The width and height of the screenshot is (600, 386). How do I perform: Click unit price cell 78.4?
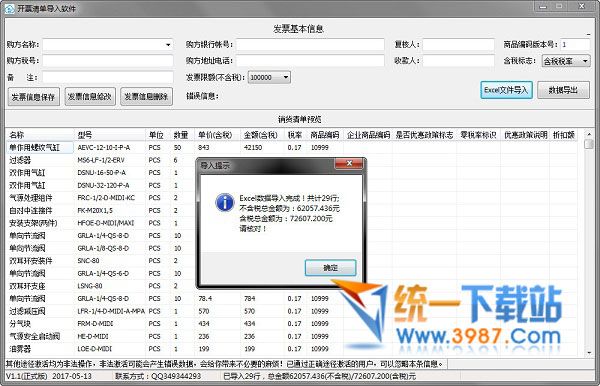point(217,299)
